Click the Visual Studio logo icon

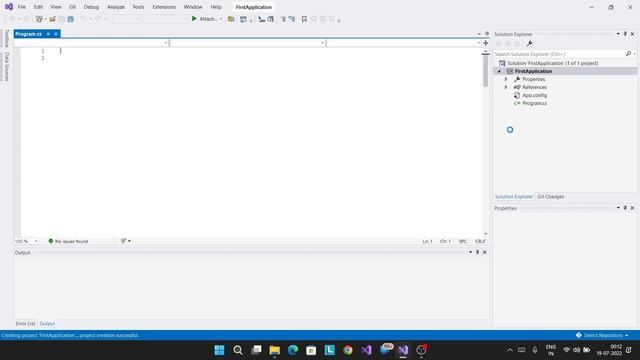point(9,7)
